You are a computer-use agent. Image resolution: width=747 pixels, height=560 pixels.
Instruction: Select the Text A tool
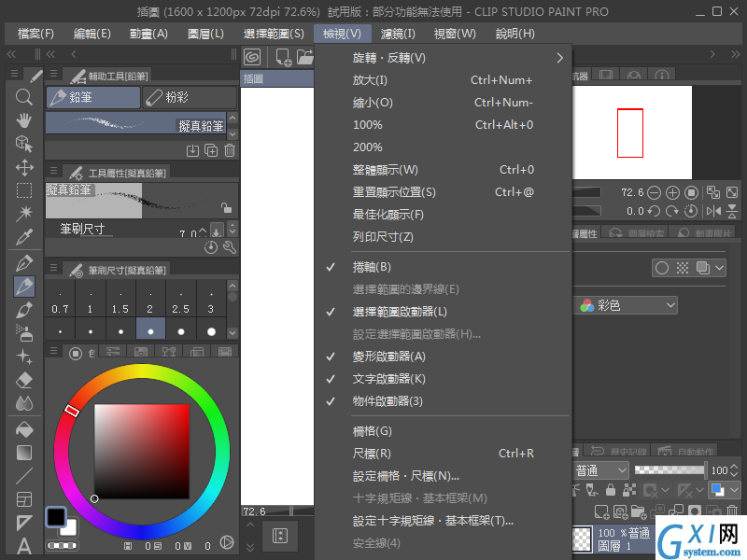[24, 546]
